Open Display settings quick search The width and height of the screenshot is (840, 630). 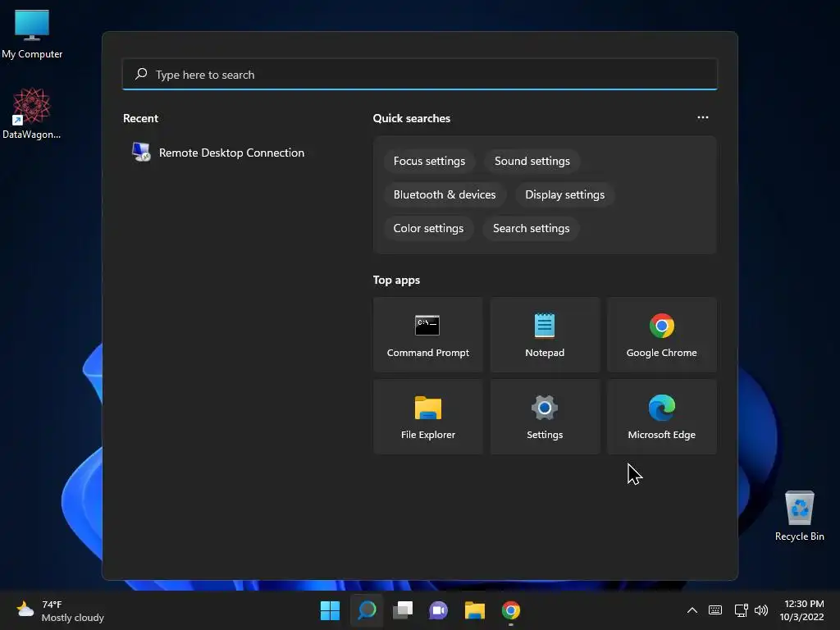[x=564, y=194]
